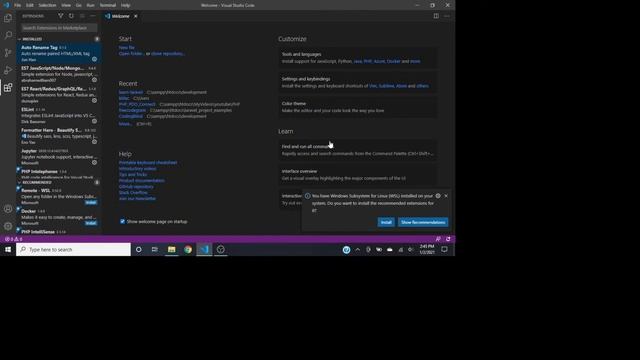Install the Docker extension
Viewport: 640px width, 360px height.
coord(91,223)
